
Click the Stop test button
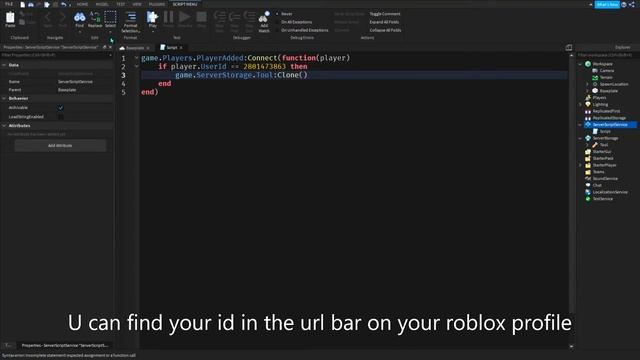[201, 17]
